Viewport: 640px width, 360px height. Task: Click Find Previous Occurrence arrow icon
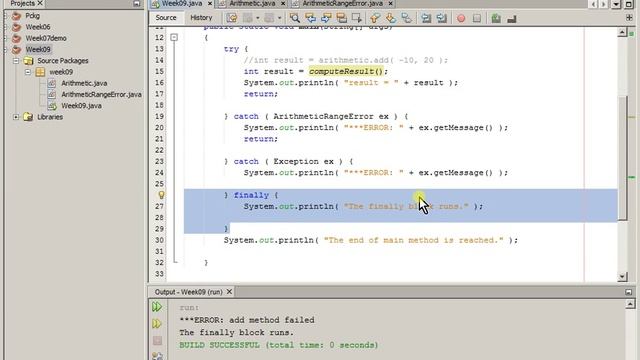311,18
